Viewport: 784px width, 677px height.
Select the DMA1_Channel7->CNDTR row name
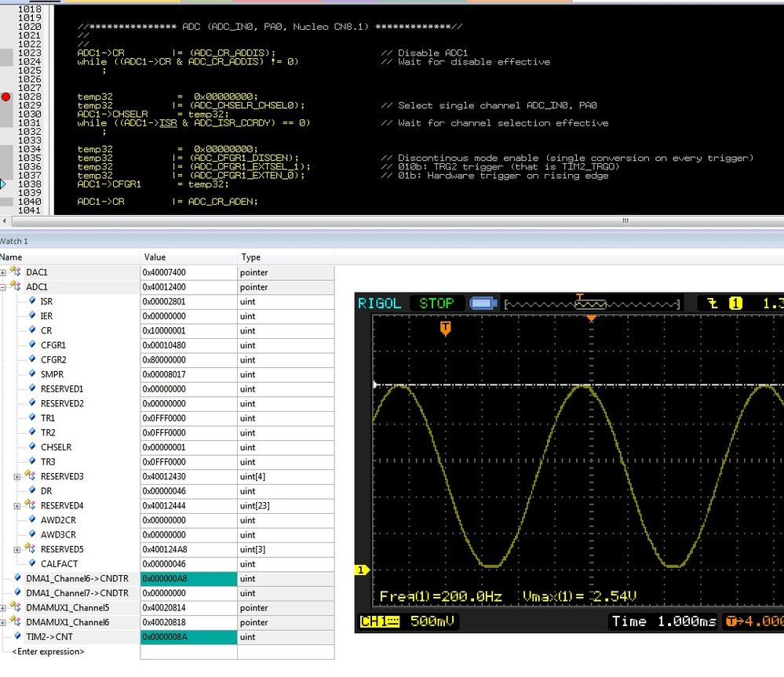coord(78,592)
